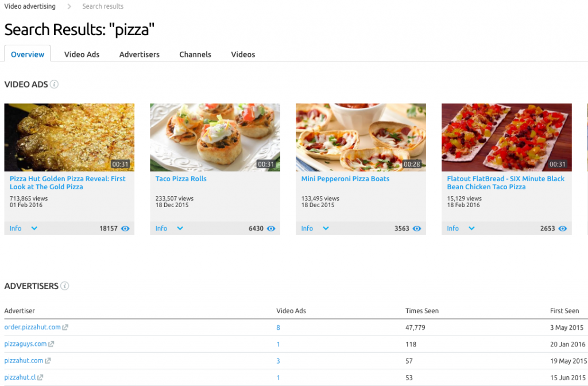Open golden pizza video thumbnail

tap(69, 138)
